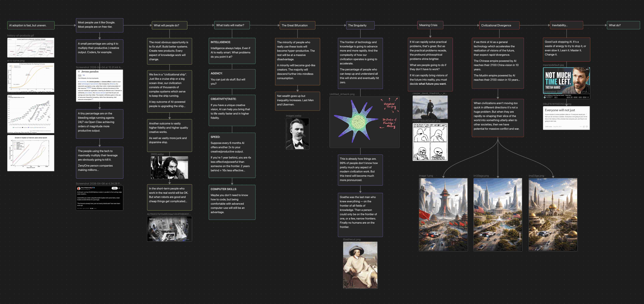Viewport: 644px width, 304px height.
Task: Select the 'Civilizational Divergence' heading card
Action: point(499,25)
